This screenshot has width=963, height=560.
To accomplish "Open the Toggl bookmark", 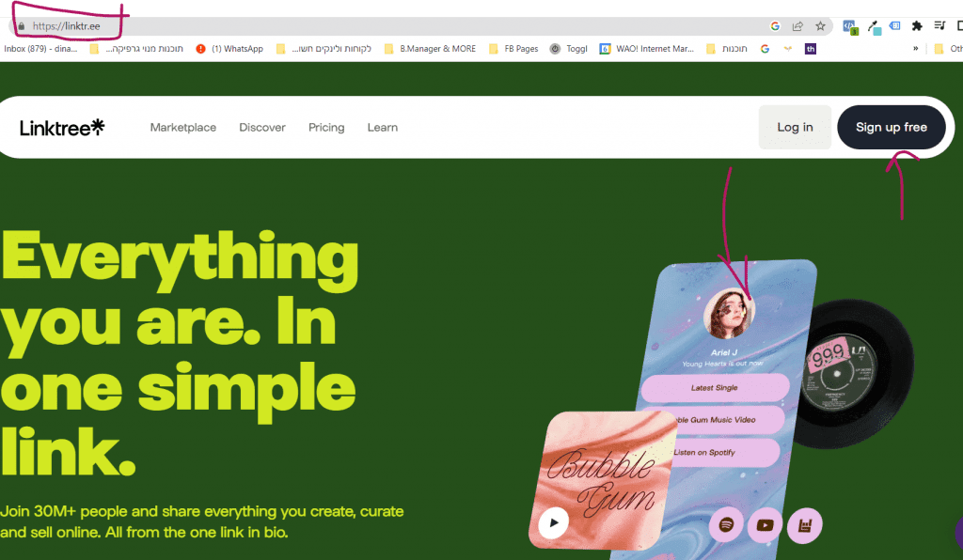I will (568, 49).
